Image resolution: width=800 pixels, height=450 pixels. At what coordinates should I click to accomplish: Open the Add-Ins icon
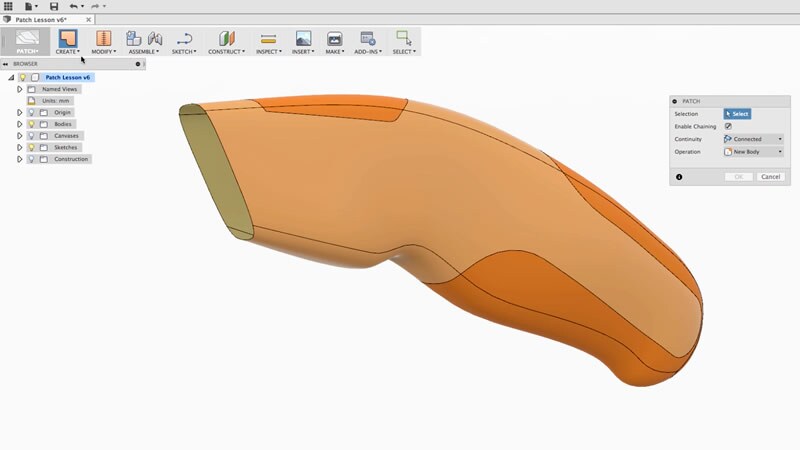[368, 38]
